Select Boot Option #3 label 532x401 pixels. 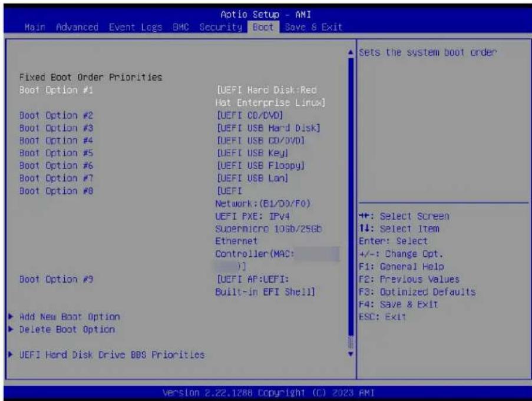(56, 128)
